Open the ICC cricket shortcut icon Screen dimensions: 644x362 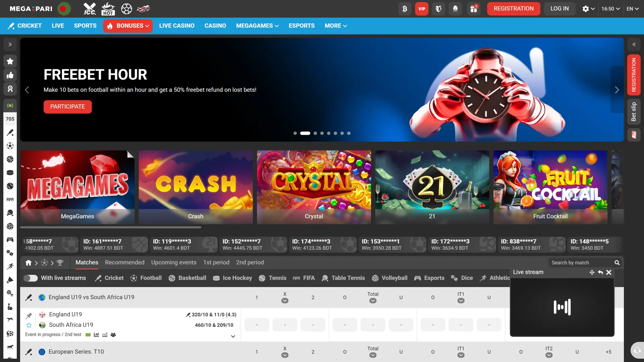[90, 9]
